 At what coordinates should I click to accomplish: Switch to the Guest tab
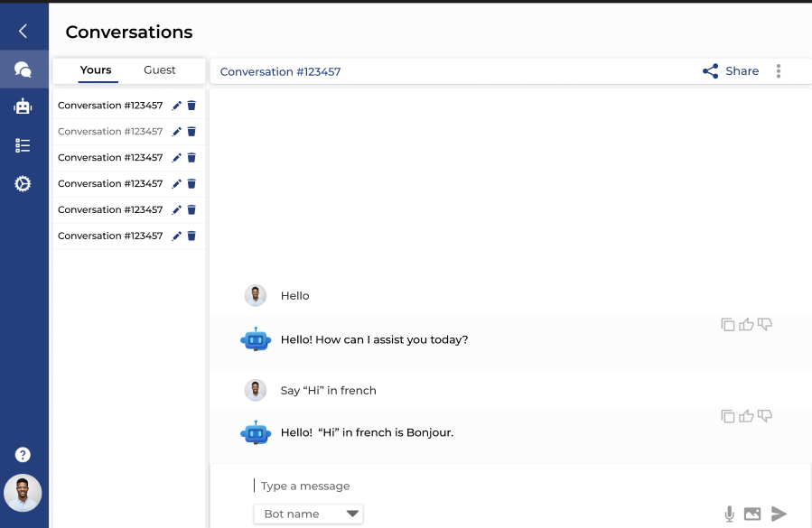[160, 69]
